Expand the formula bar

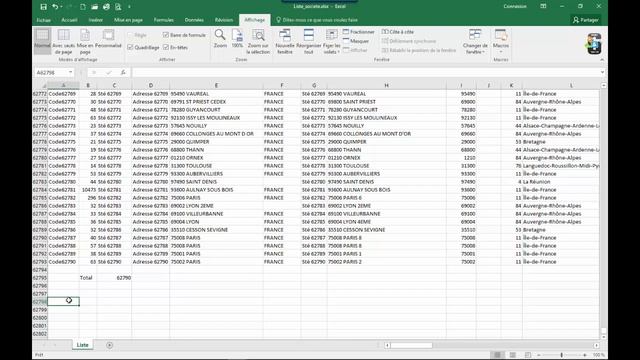pyautogui.click(x=602, y=72)
